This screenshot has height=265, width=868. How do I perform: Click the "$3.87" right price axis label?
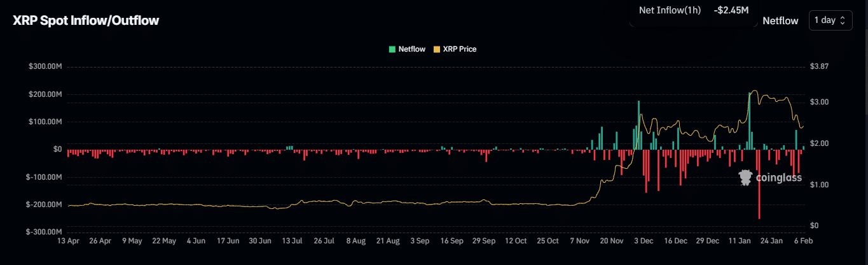click(818, 67)
